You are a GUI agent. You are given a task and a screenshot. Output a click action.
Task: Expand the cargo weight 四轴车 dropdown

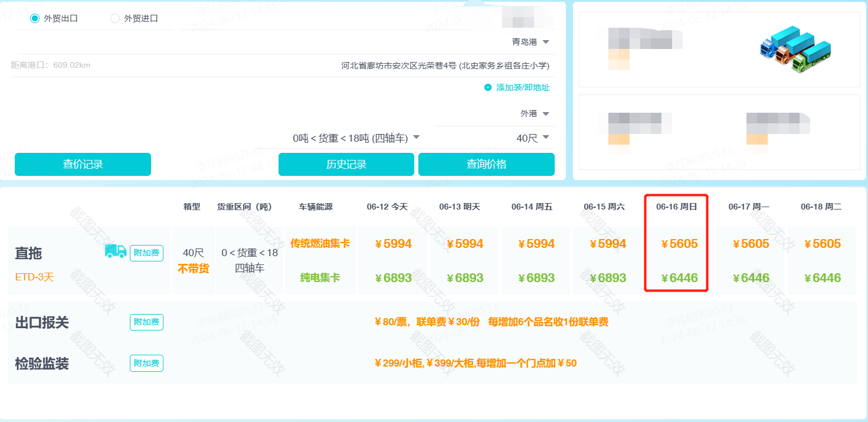(416, 138)
